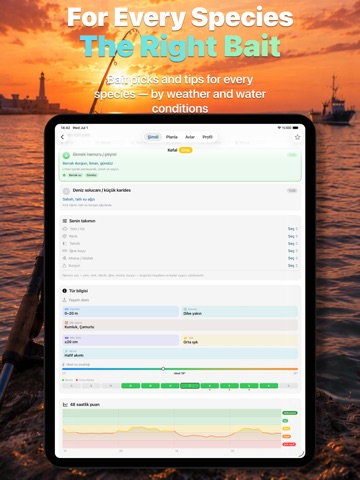Click the Orta ışık light tile

pyautogui.click(x=239, y=340)
